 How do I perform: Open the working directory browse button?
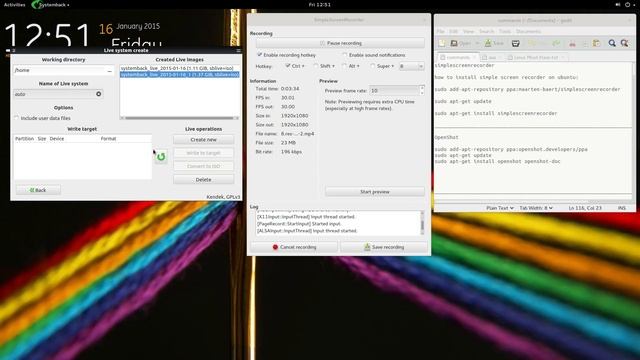click(x=109, y=71)
